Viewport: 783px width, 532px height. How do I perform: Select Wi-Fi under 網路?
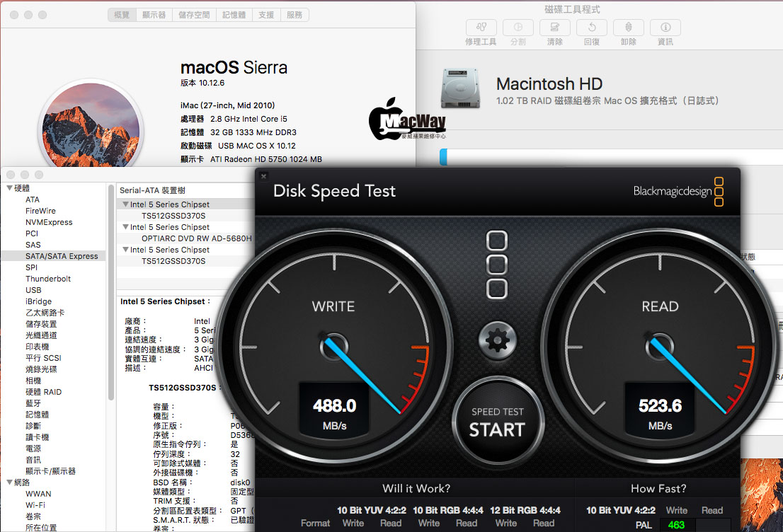pos(35,505)
